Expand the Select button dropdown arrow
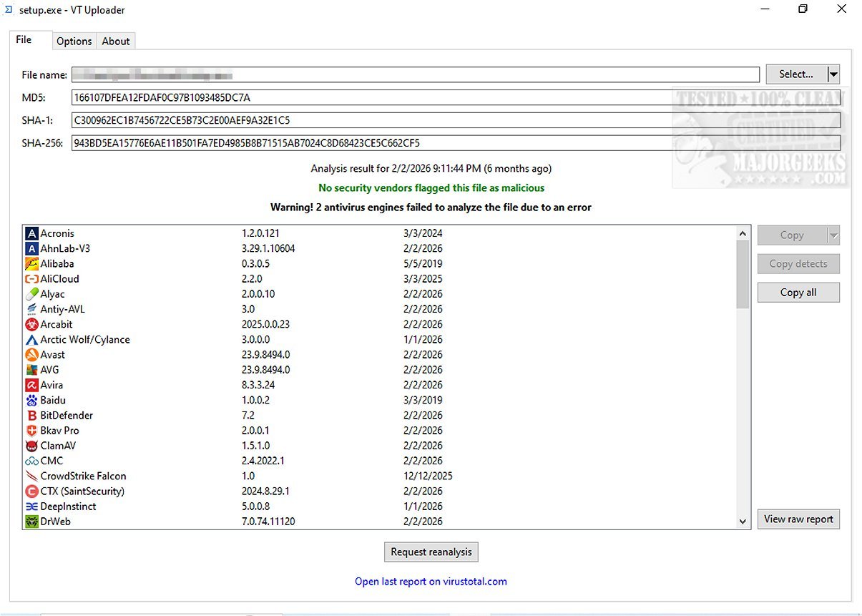Image resolution: width=862 pixels, height=616 pixels. [x=833, y=74]
